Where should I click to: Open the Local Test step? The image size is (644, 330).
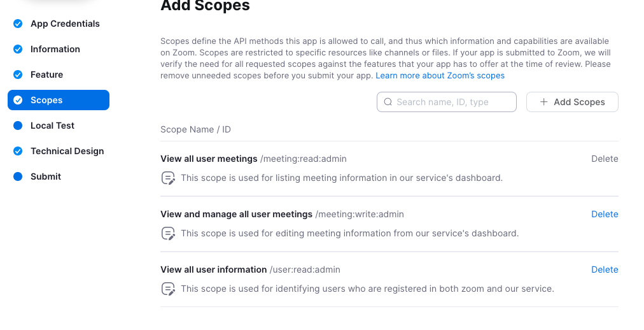pos(52,126)
